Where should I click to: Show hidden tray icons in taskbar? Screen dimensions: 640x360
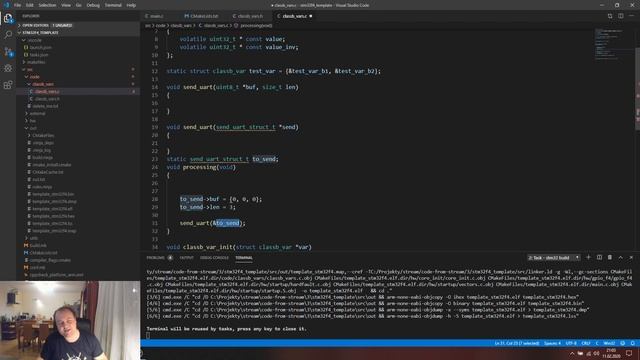point(572,353)
